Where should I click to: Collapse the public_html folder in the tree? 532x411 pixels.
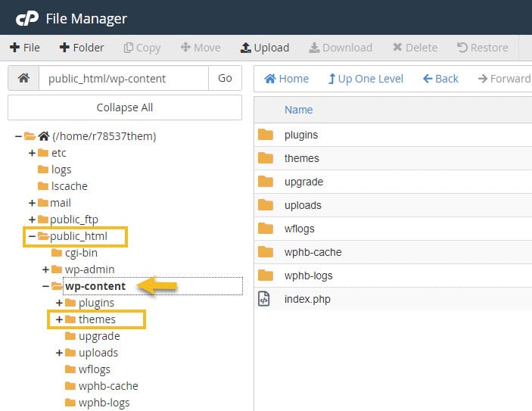[x=33, y=236]
